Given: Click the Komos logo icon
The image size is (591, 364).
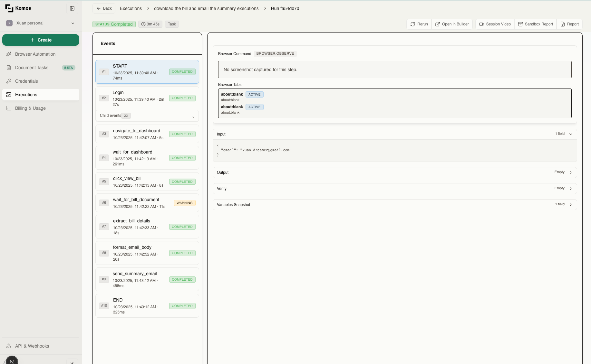Looking at the screenshot, I should point(9,8).
